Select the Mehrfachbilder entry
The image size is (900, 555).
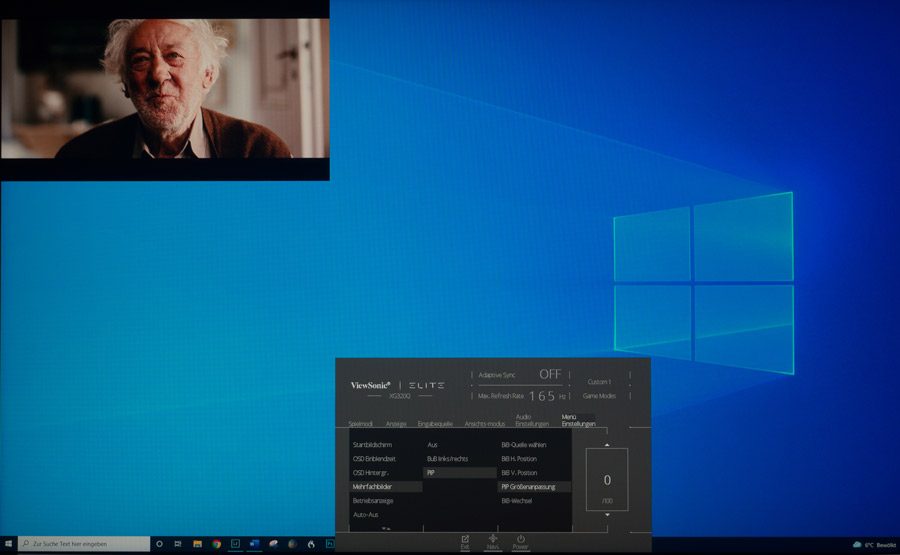385,487
